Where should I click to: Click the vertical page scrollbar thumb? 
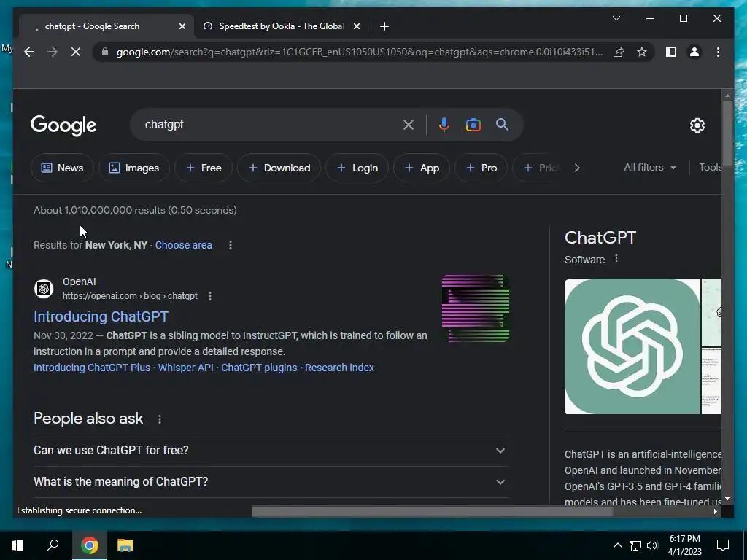(727, 133)
